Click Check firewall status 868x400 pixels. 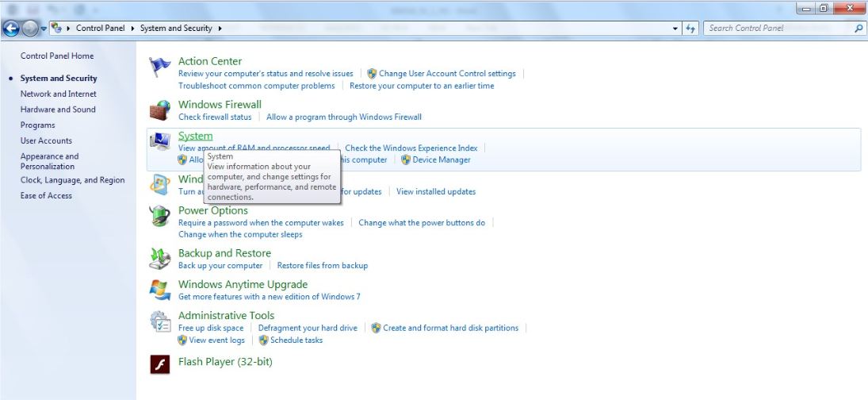[215, 117]
